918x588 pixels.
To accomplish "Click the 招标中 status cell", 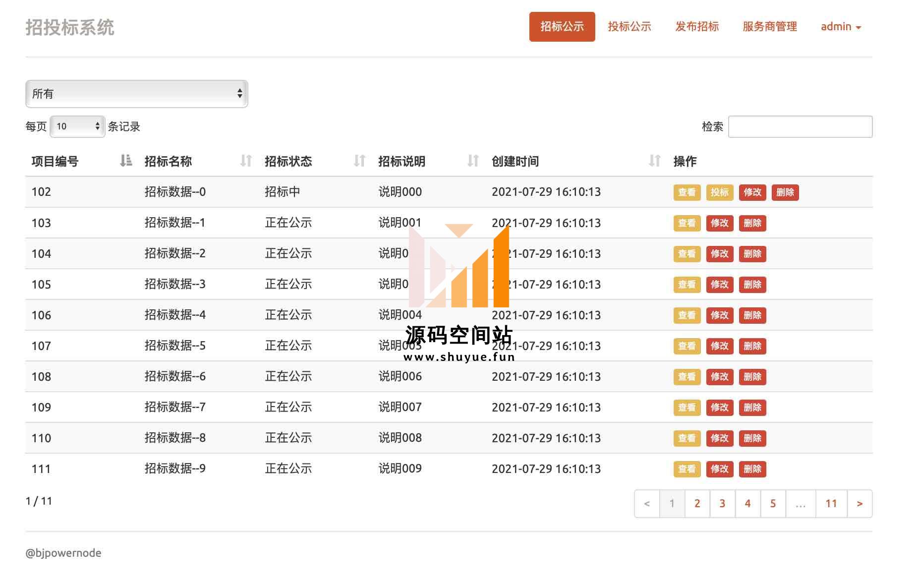I will point(283,192).
